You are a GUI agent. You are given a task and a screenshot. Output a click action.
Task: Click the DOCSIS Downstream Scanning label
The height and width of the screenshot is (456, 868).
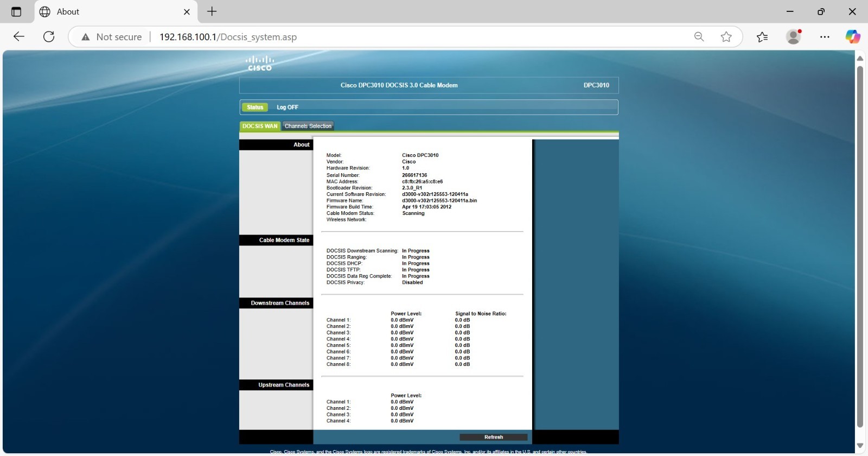362,251
